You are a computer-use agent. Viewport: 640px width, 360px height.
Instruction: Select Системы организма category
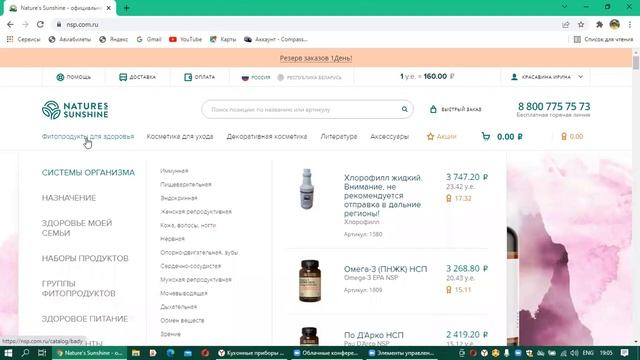[x=88, y=173]
